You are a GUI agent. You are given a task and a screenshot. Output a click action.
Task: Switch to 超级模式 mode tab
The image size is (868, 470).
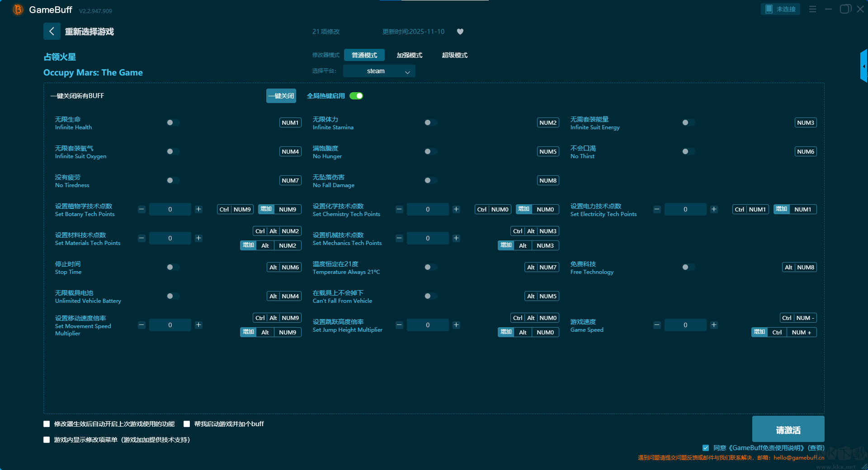(x=455, y=55)
